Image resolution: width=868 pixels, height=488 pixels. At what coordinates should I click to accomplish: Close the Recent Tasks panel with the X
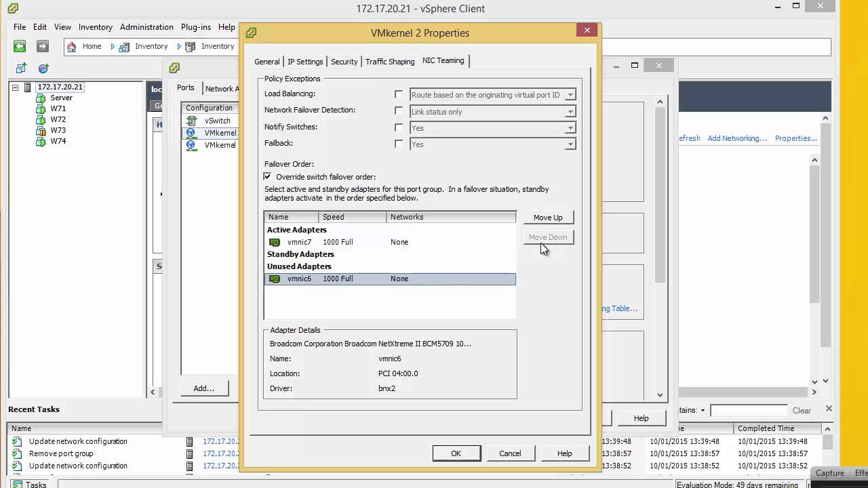point(829,409)
